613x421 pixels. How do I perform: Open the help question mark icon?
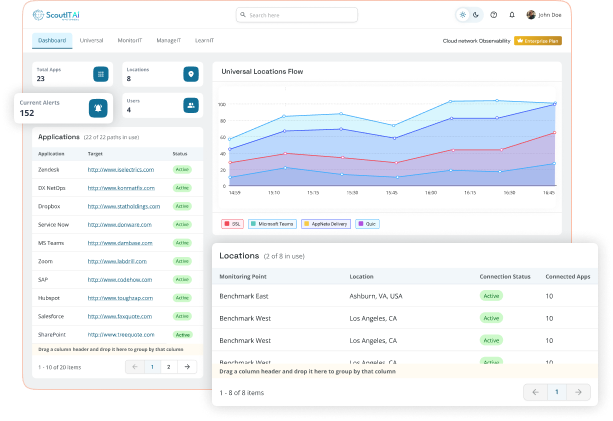point(493,15)
